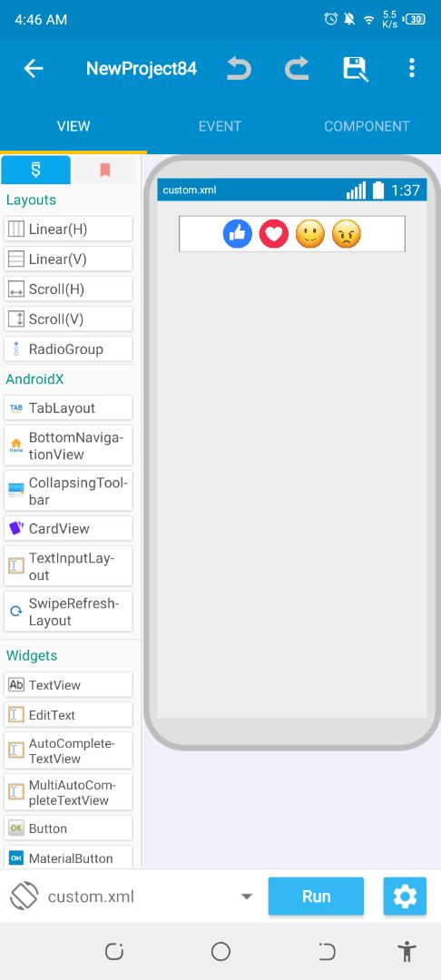441x980 pixels.
Task: Open the custom.xml file selector
Action: pyautogui.click(x=132, y=897)
